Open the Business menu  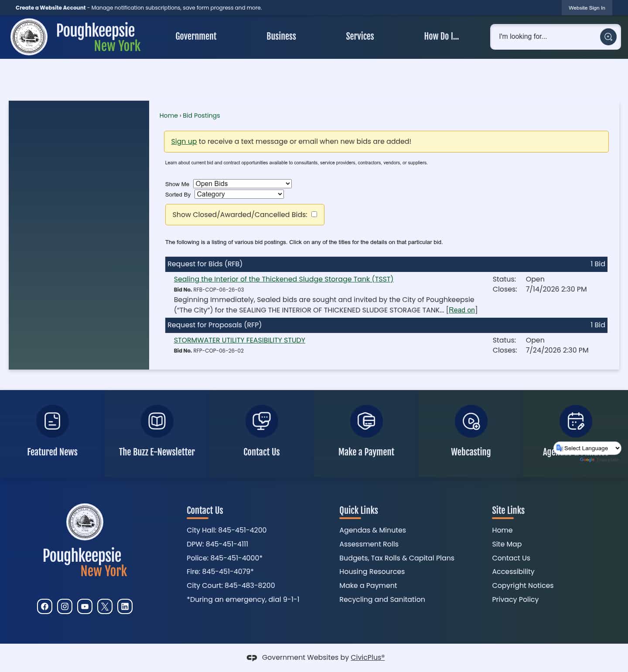(x=281, y=36)
